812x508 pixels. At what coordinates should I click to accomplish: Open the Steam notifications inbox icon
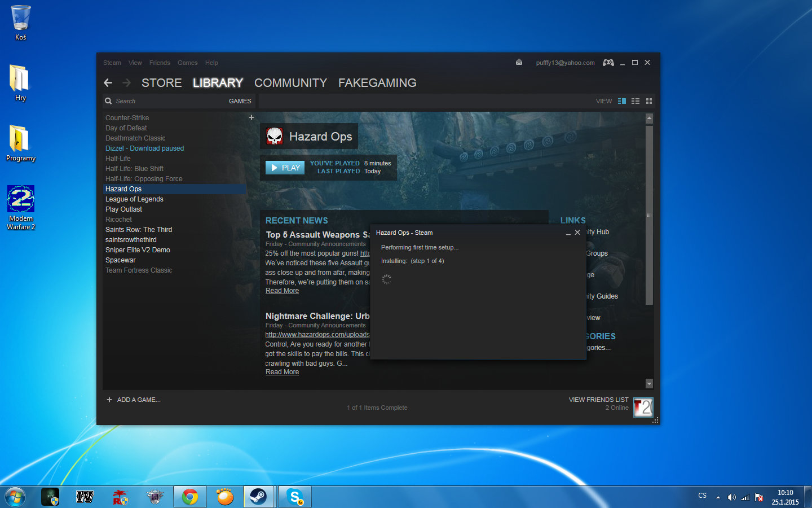tap(519, 62)
